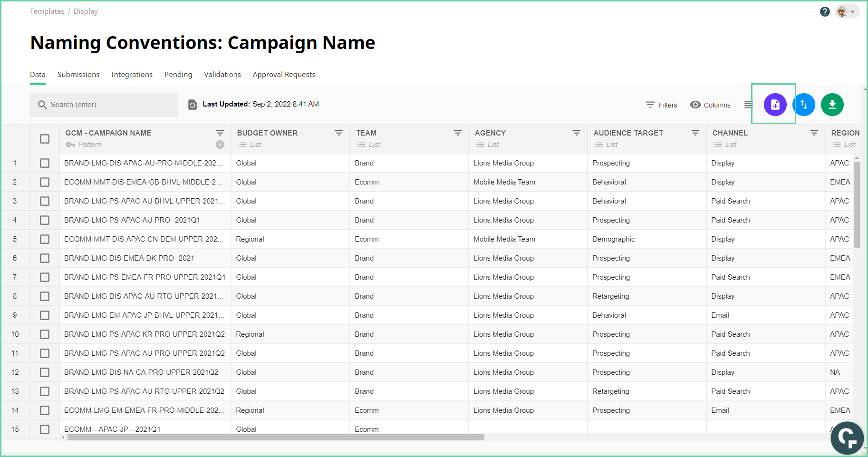868x457 pixels.
Task: Navigate using the Templates breadcrumb link
Action: pyautogui.click(x=47, y=11)
